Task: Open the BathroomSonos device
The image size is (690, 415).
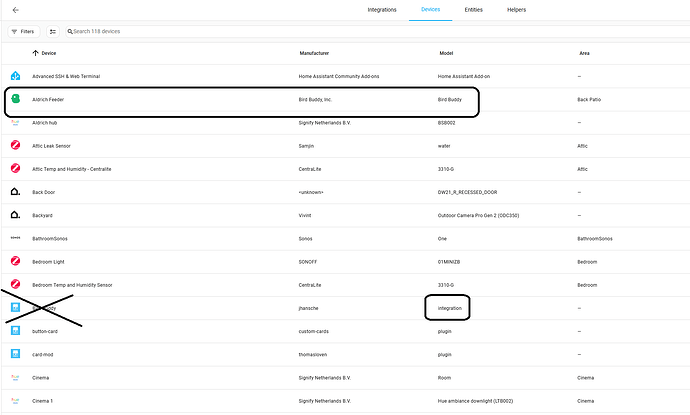Action: [x=50, y=239]
